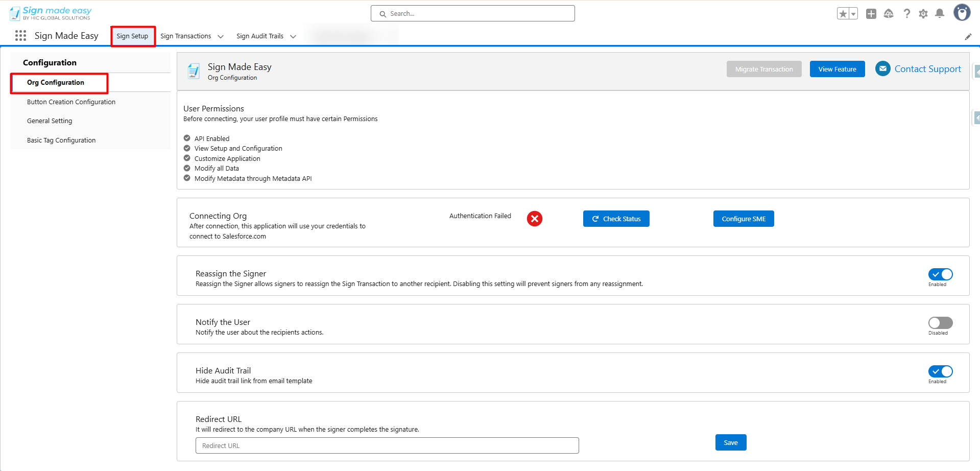This screenshot has width=980, height=471.
Task: Open Global Actions plus icon
Action: click(x=871, y=14)
